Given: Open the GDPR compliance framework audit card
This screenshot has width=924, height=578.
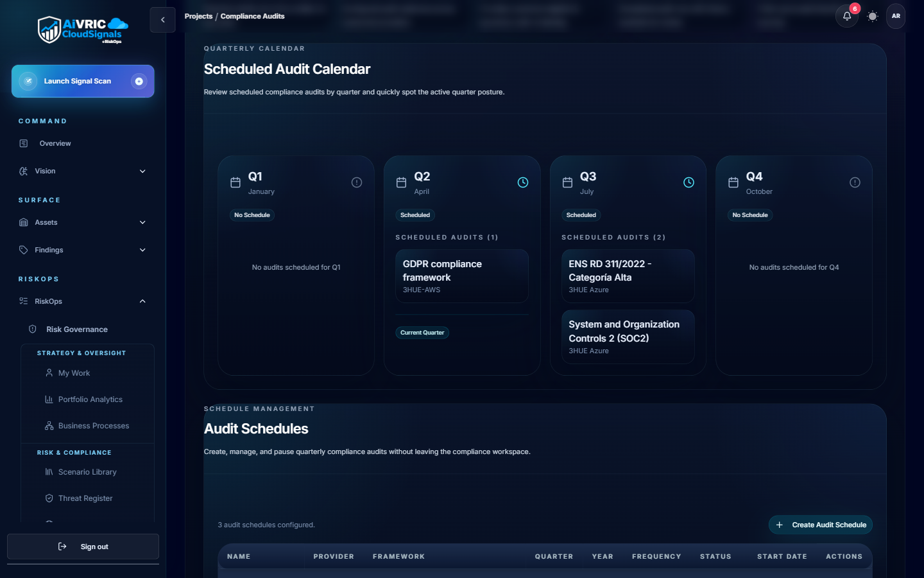Looking at the screenshot, I should pyautogui.click(x=462, y=276).
